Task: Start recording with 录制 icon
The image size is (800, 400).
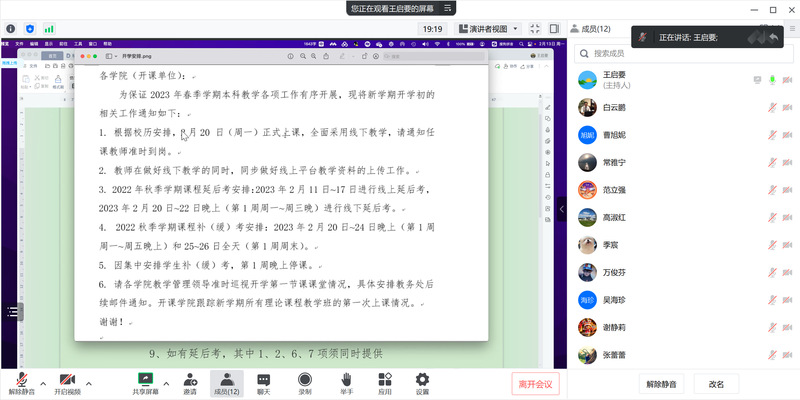Action: (x=305, y=383)
